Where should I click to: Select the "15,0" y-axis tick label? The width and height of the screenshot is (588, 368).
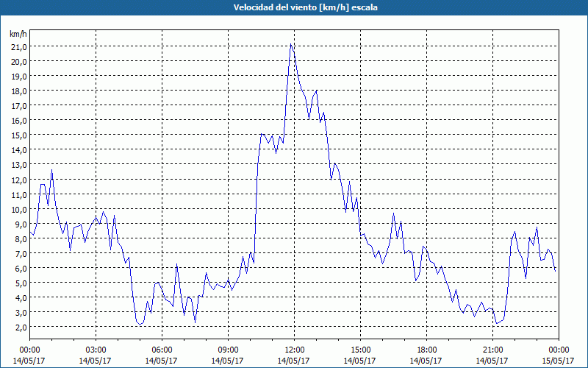(20, 135)
